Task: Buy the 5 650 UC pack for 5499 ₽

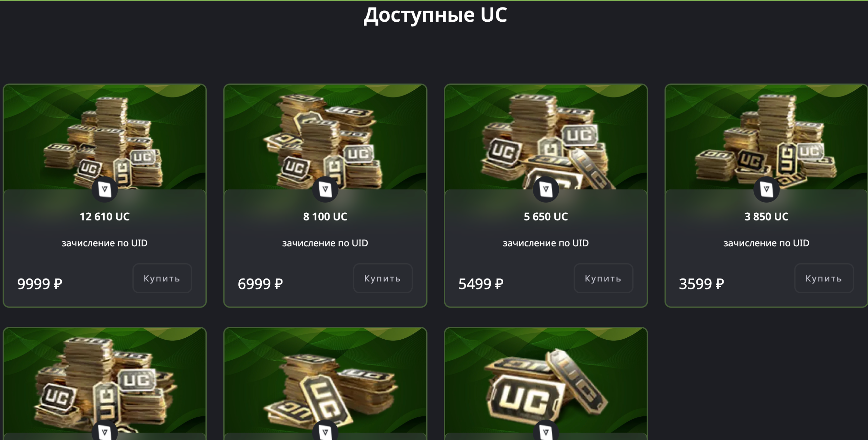Action: [x=603, y=278]
